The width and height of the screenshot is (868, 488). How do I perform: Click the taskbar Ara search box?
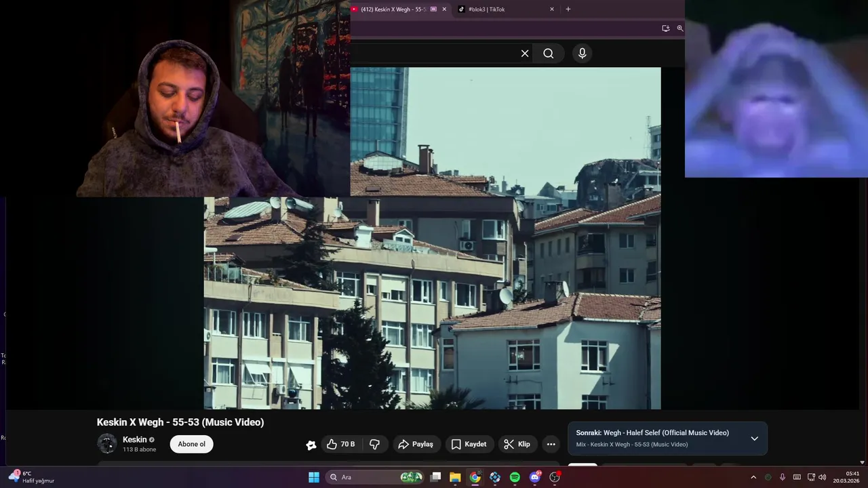(375, 477)
